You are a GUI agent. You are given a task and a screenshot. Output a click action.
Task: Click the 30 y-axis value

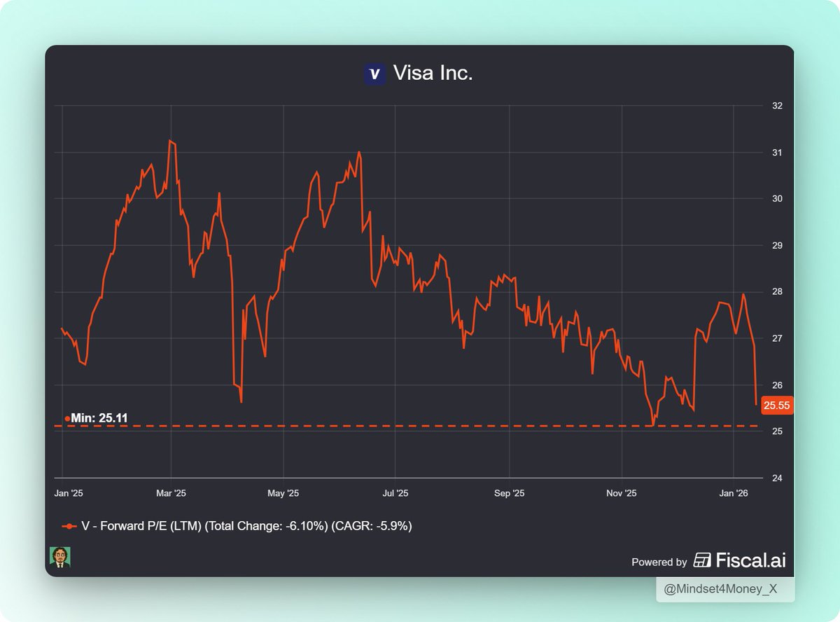[776, 199]
